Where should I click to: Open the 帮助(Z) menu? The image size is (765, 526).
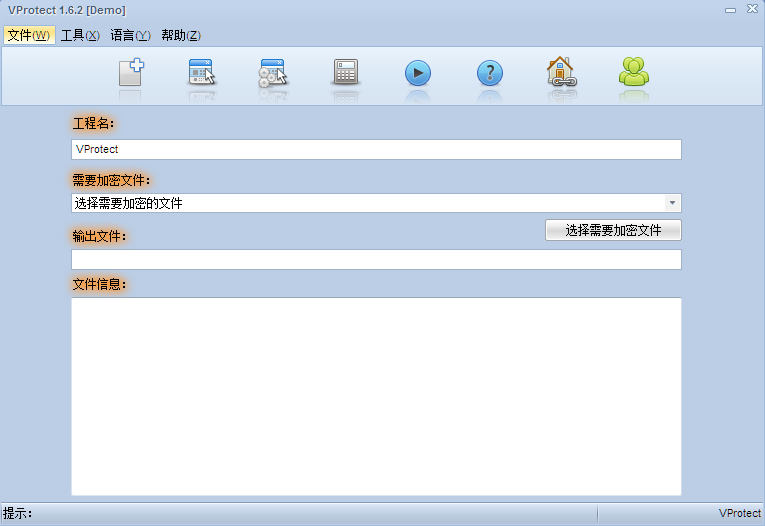pos(181,35)
